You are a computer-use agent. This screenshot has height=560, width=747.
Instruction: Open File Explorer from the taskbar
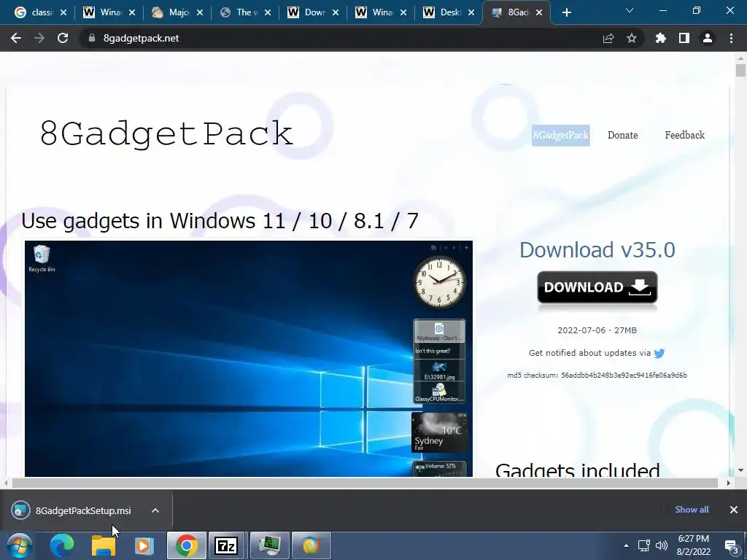(103, 545)
